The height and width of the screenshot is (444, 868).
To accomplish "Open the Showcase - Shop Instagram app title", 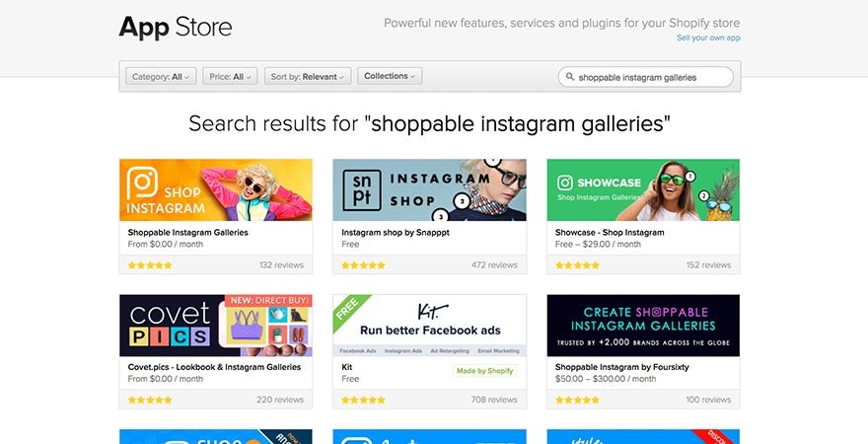I will (610, 233).
